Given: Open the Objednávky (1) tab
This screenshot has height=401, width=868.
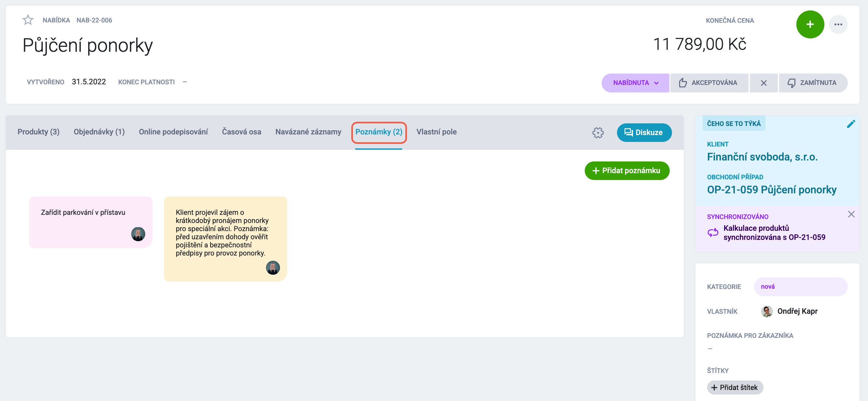Looking at the screenshot, I should (x=99, y=132).
